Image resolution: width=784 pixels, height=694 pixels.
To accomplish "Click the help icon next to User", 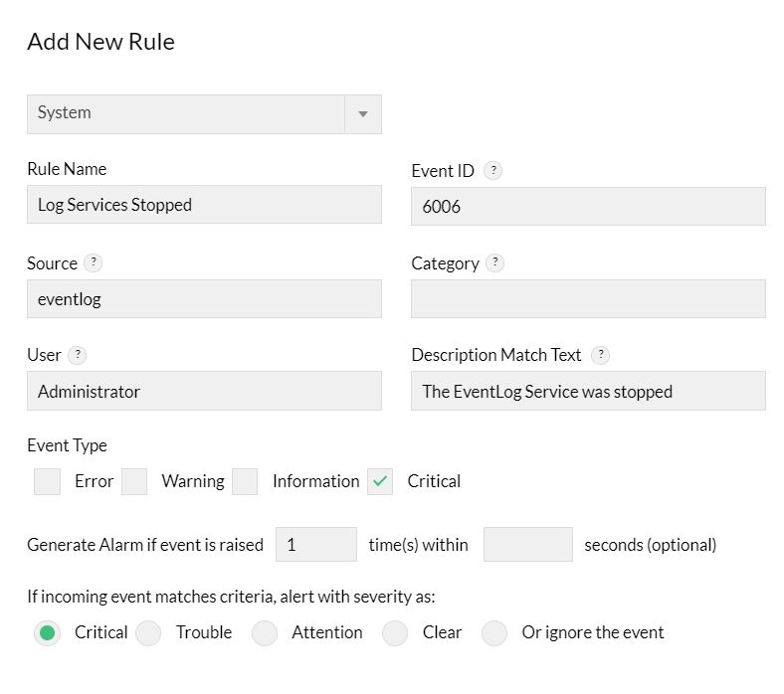I will click(x=77, y=355).
